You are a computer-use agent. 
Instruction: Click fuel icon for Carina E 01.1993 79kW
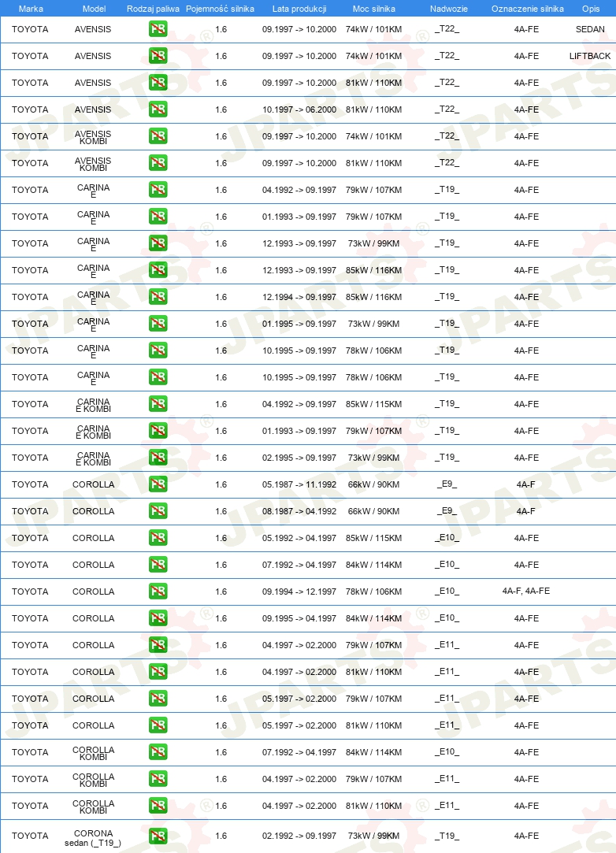[x=158, y=217]
